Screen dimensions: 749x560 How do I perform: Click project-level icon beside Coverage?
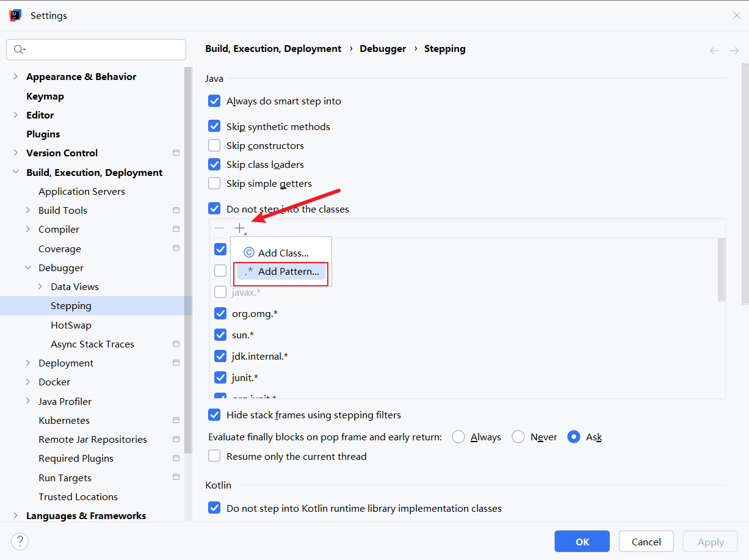point(176,249)
